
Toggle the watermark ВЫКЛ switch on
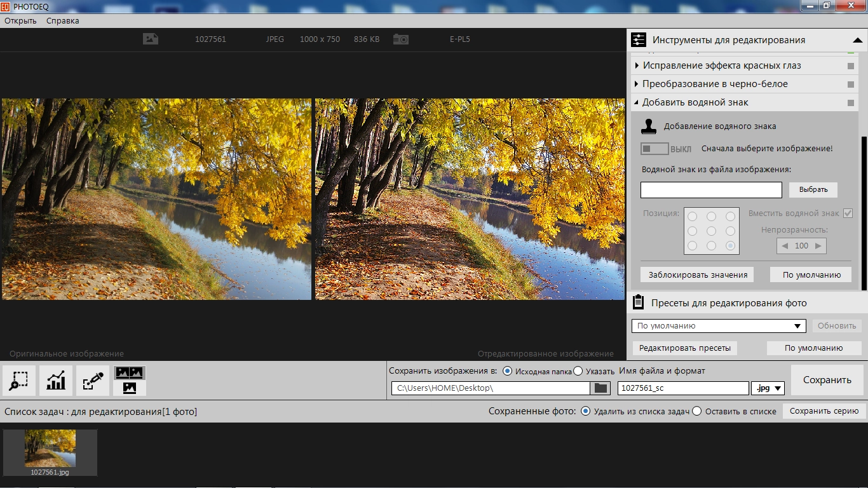(x=654, y=149)
